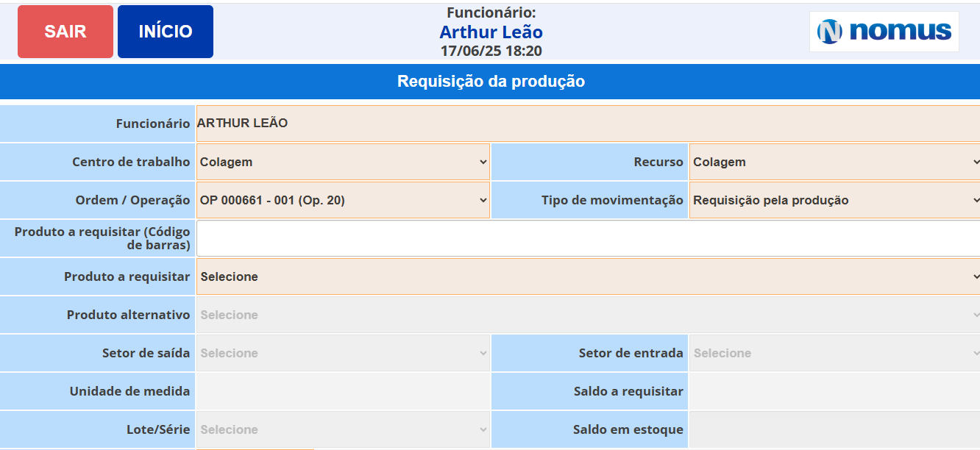Open the Tipo de movimentação dropdown
The width and height of the screenshot is (980, 450).
click(834, 200)
